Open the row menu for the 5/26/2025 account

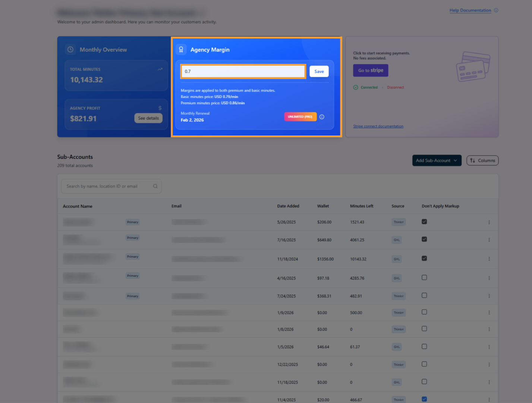(x=489, y=222)
